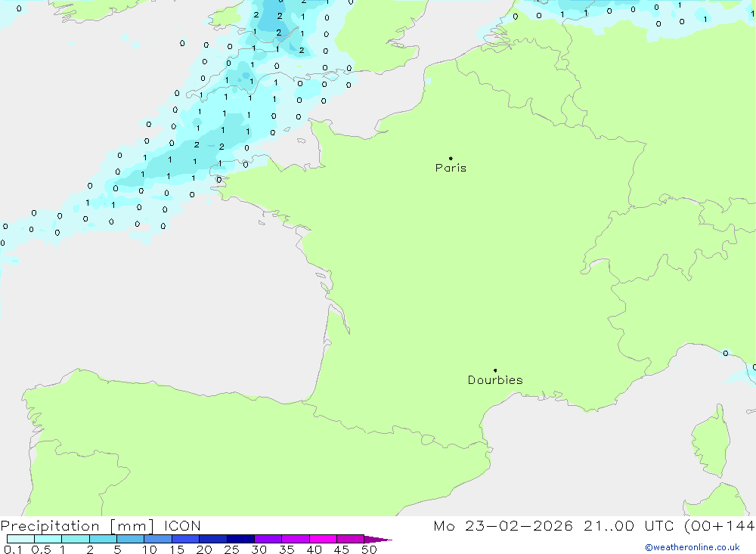Select the black dot marking Dourbies

point(495,370)
